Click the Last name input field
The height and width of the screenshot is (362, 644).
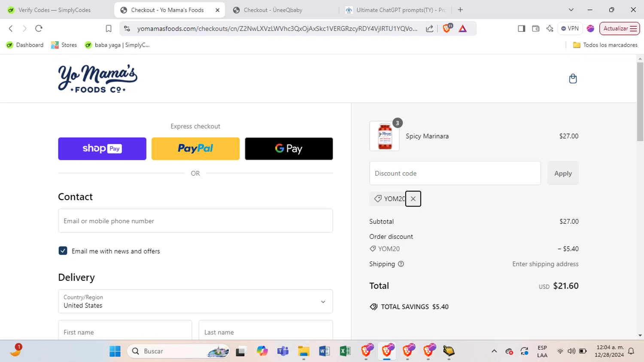266,331
